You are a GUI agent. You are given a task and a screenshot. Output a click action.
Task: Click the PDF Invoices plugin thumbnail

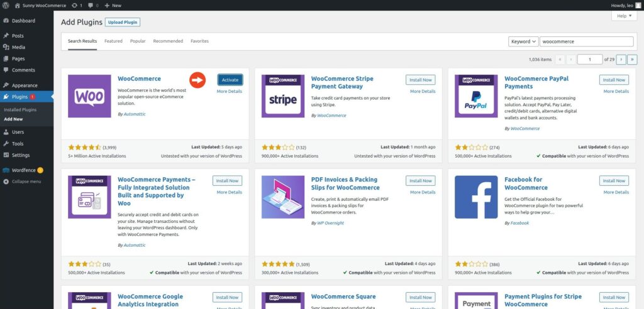point(283,197)
